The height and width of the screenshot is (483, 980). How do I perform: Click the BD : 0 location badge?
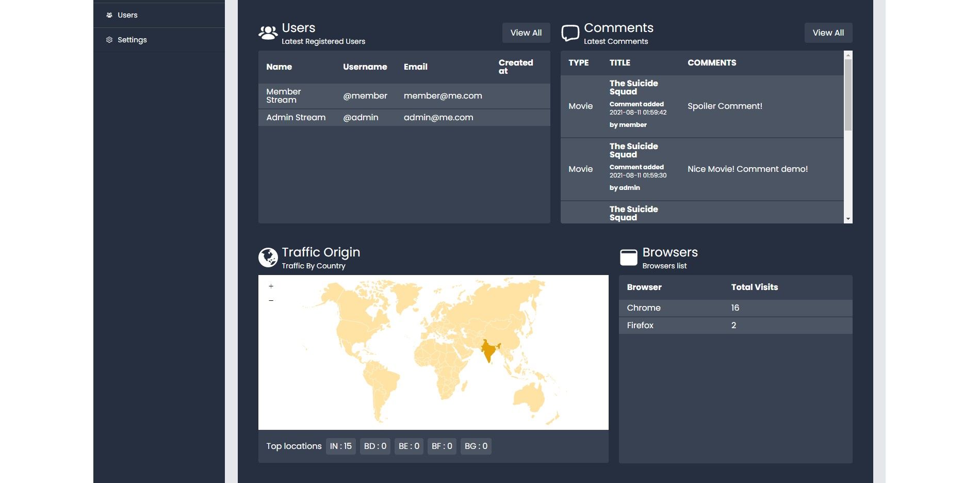(375, 446)
